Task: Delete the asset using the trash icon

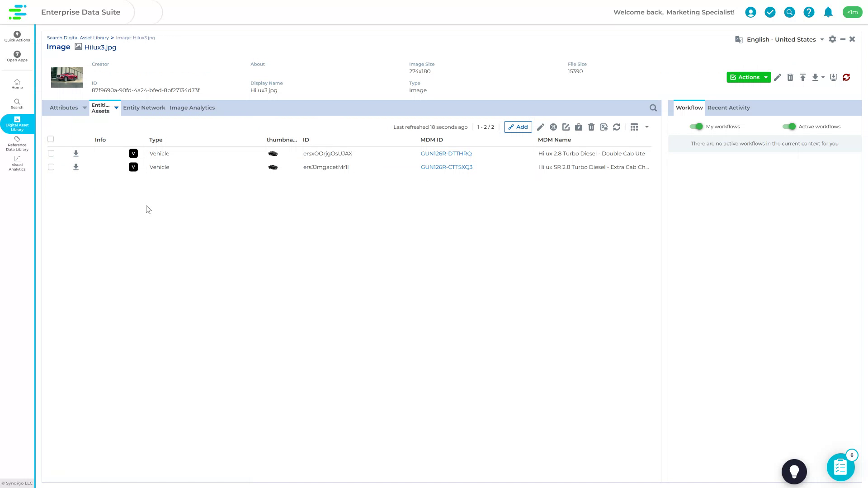Action: click(790, 77)
